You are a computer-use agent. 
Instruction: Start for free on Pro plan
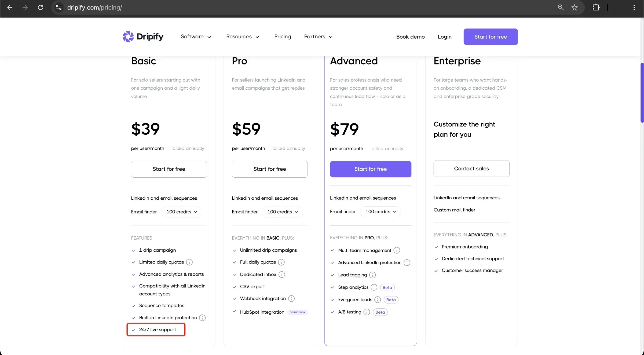(x=270, y=169)
